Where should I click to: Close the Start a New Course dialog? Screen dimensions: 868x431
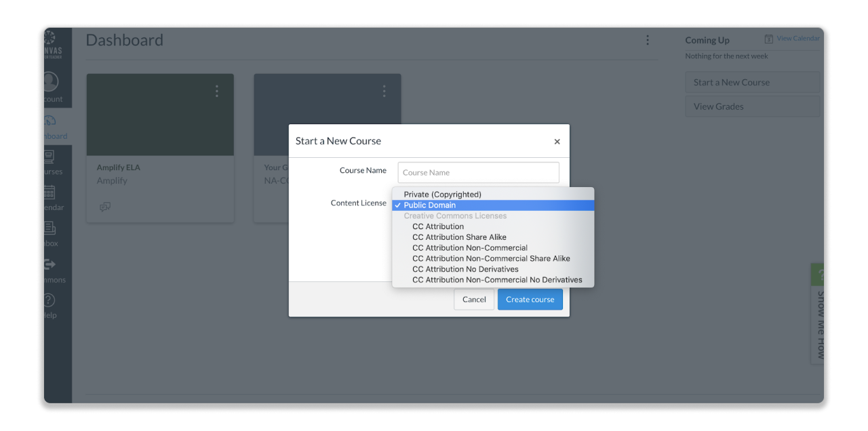[x=557, y=142]
